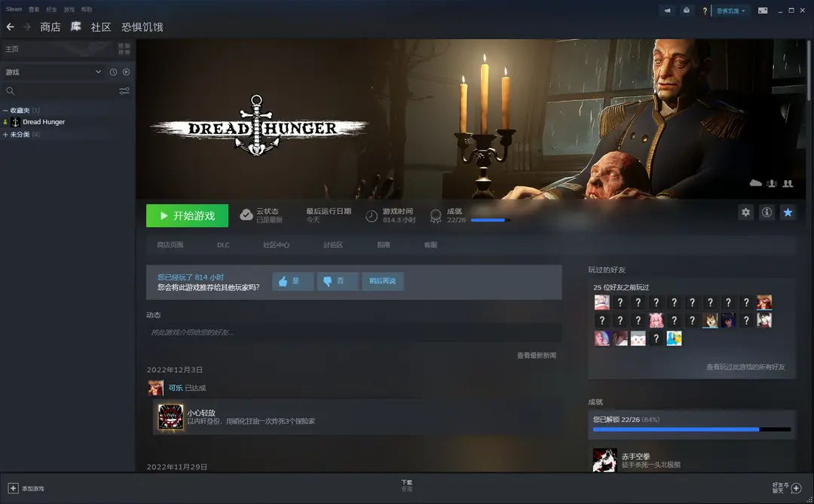Click thumbs-down 否 to not recommend
The image size is (814, 504).
[x=338, y=281]
